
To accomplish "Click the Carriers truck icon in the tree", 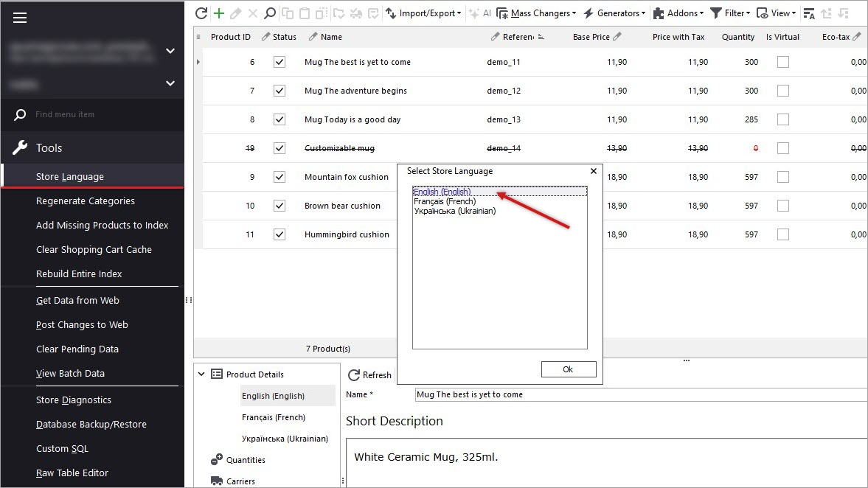I will (216, 481).
